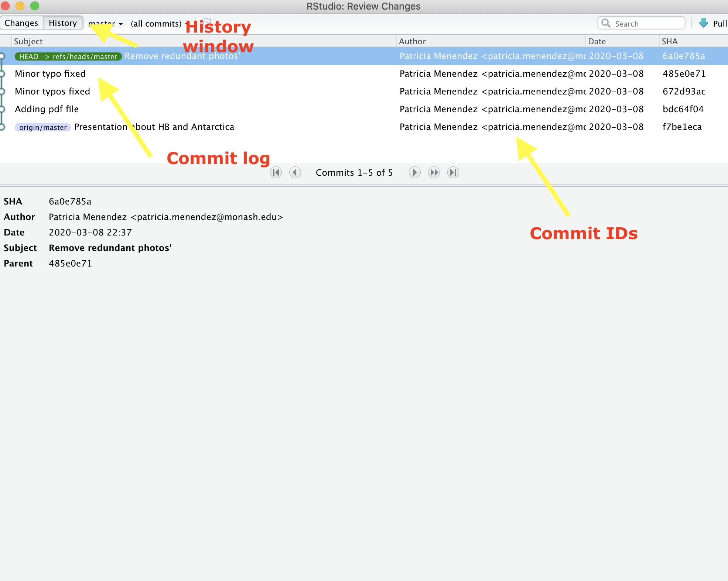Switch to the History tab
The image size is (728, 581).
click(63, 23)
